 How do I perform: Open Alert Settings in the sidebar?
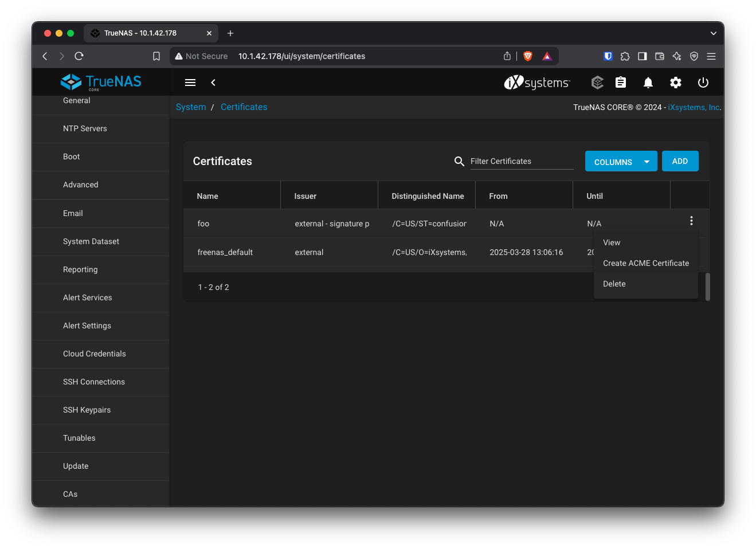click(101, 326)
